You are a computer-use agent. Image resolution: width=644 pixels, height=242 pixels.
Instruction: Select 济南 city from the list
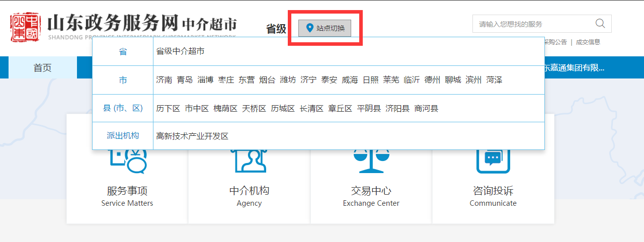164,80
